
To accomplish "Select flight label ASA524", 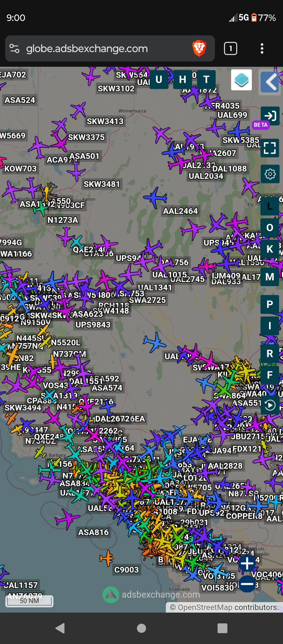I will [20, 100].
